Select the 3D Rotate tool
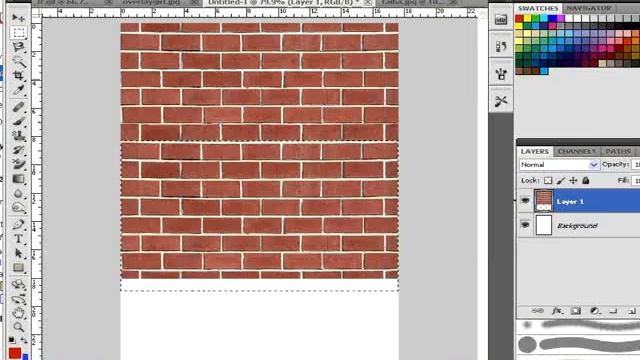 [18, 284]
